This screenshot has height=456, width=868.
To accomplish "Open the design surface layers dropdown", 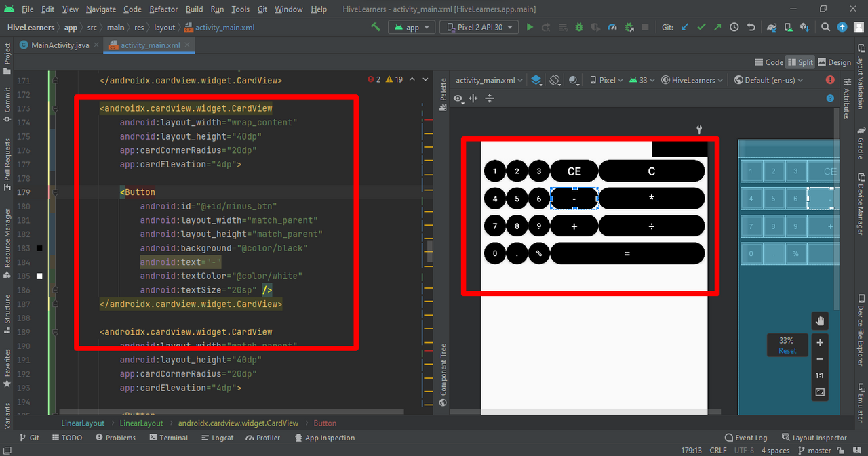I will coord(536,80).
